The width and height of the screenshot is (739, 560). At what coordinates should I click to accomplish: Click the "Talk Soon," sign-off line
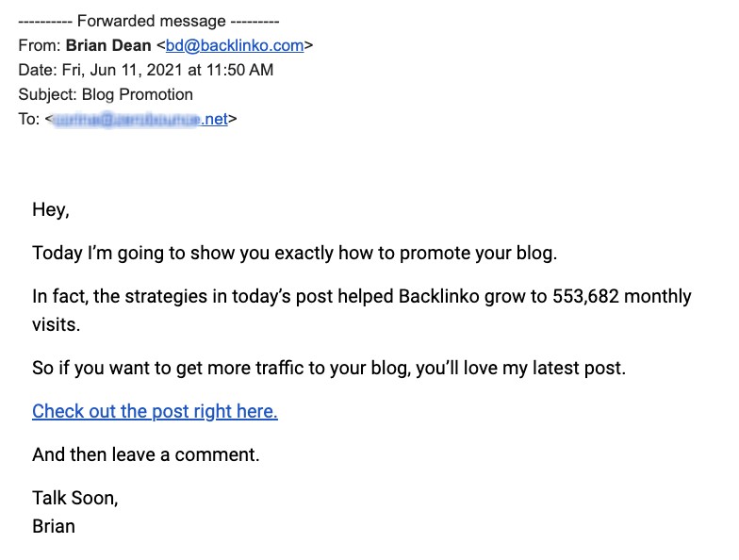(x=75, y=498)
